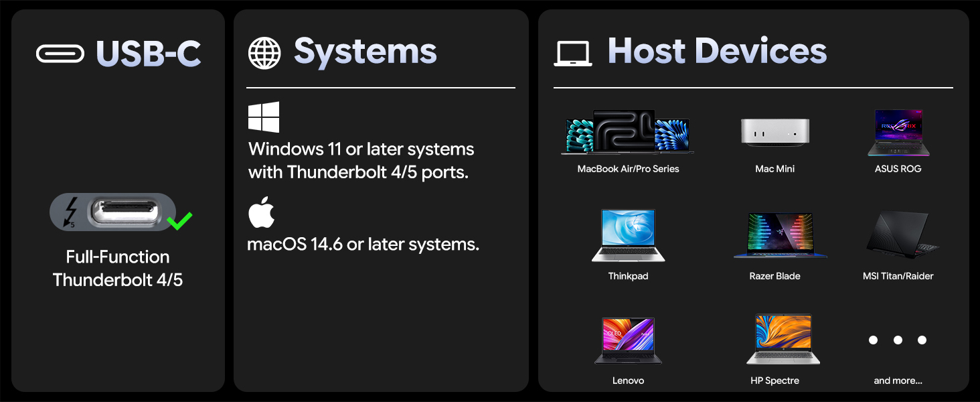This screenshot has width=980, height=402.
Task: Click the "Full-Function Thunderbolt 4/5" text
Action: (x=118, y=268)
